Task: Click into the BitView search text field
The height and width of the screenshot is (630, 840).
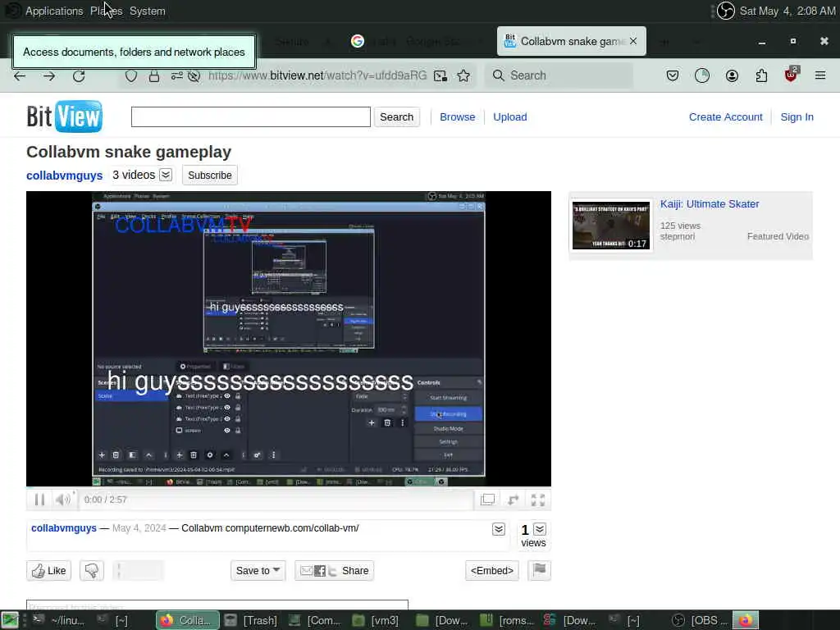Action: pos(251,116)
